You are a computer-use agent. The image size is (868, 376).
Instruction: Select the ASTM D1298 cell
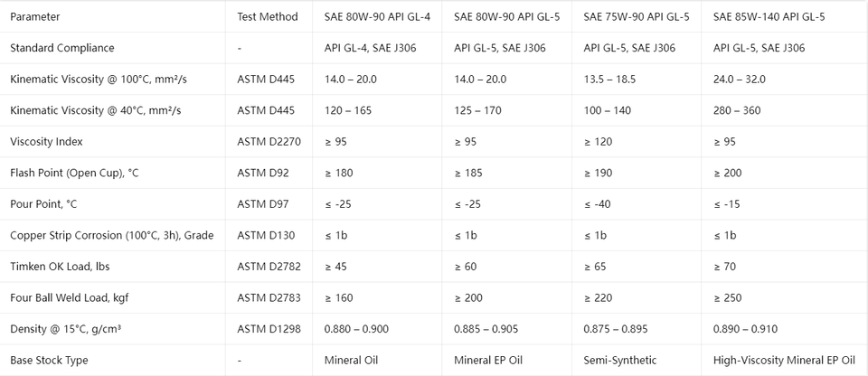pyautogui.click(x=269, y=329)
